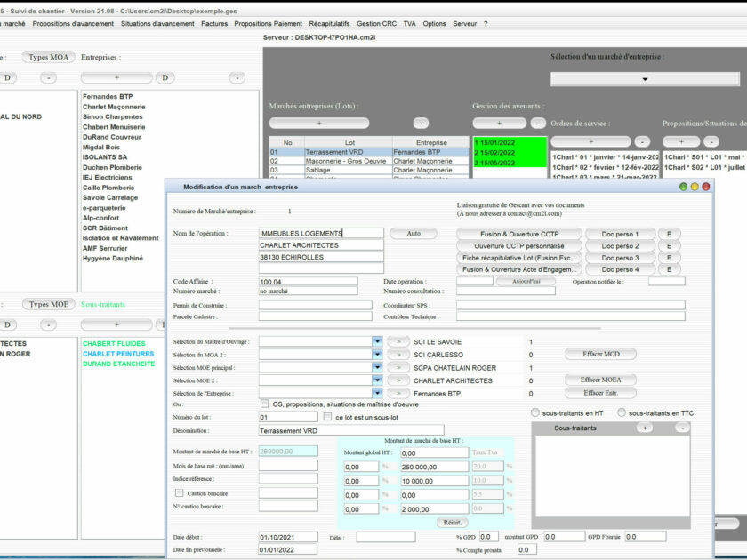This screenshot has width=747, height=560.
Task: Click the Doc perso 1 button
Action: click(620, 234)
